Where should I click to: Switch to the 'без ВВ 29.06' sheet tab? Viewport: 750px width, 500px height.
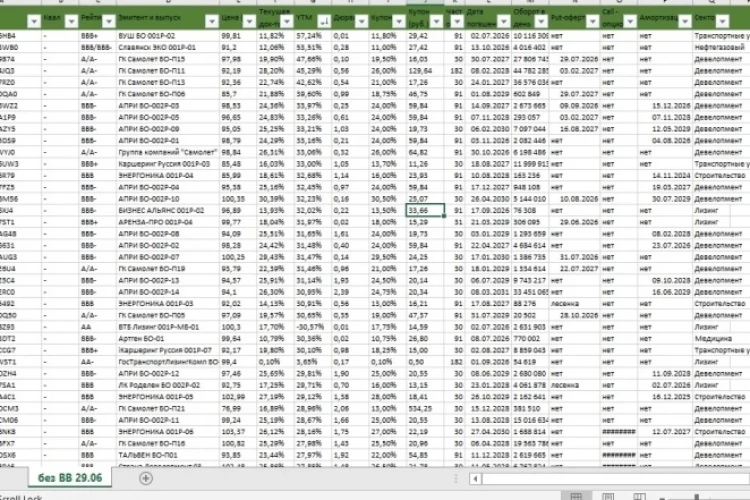(x=70, y=478)
